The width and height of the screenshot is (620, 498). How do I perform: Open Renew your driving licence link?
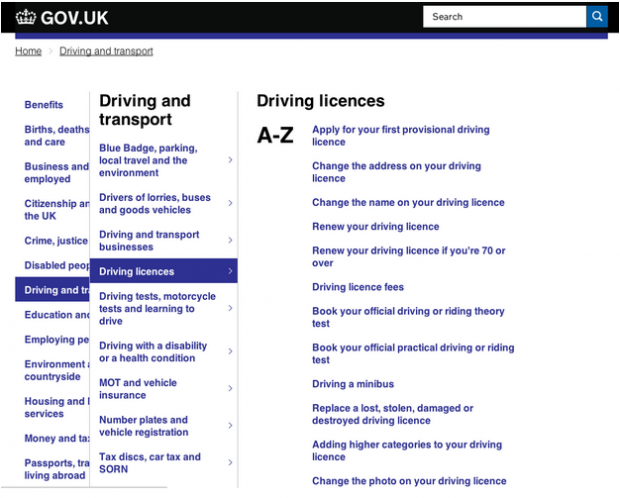tap(376, 227)
